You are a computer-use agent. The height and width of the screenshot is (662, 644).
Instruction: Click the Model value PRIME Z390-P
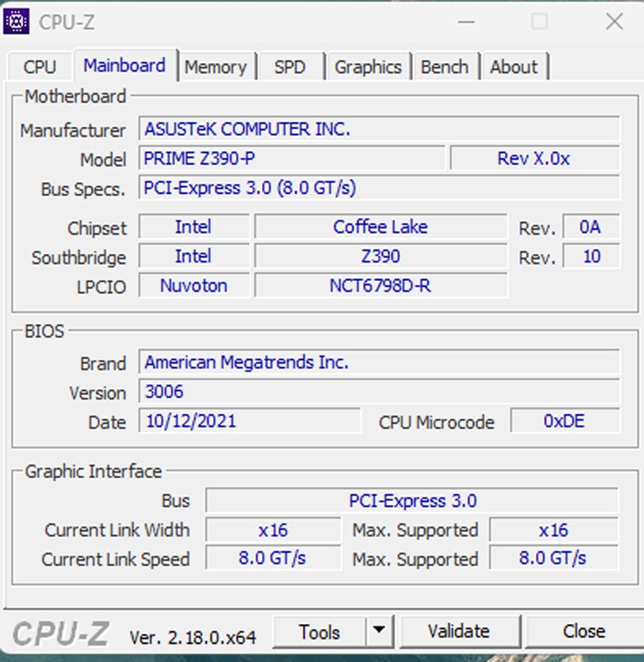point(292,158)
